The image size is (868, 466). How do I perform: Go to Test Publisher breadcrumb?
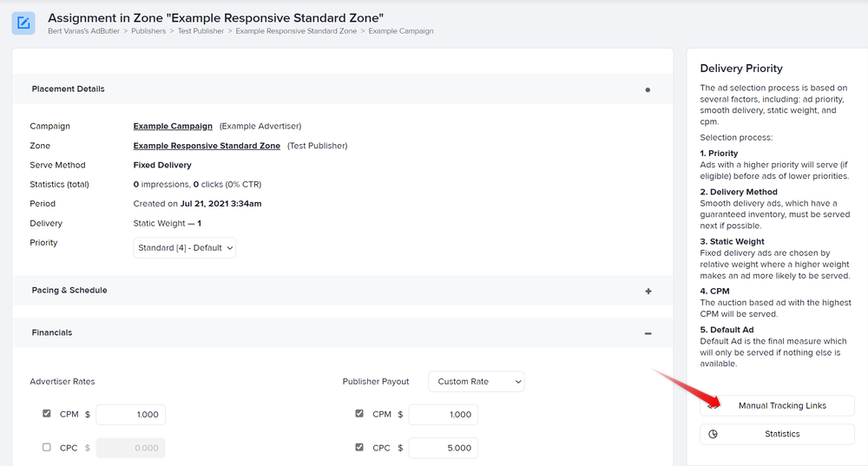coord(201,31)
